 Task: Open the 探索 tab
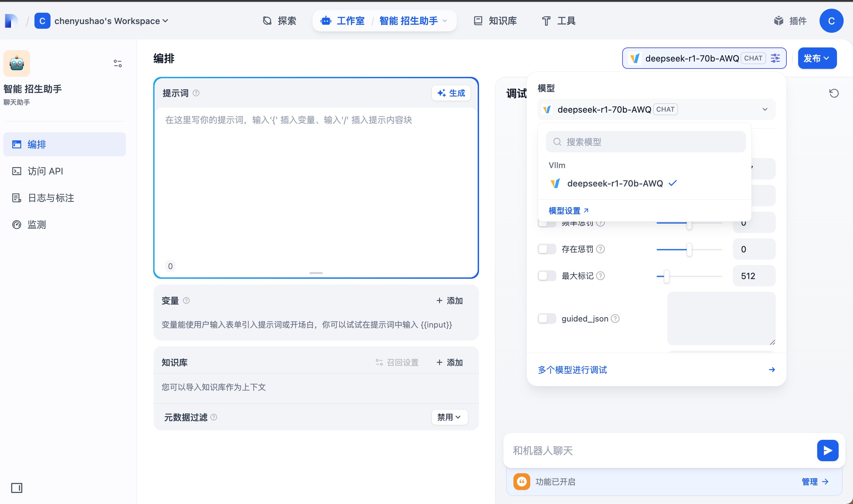point(279,21)
